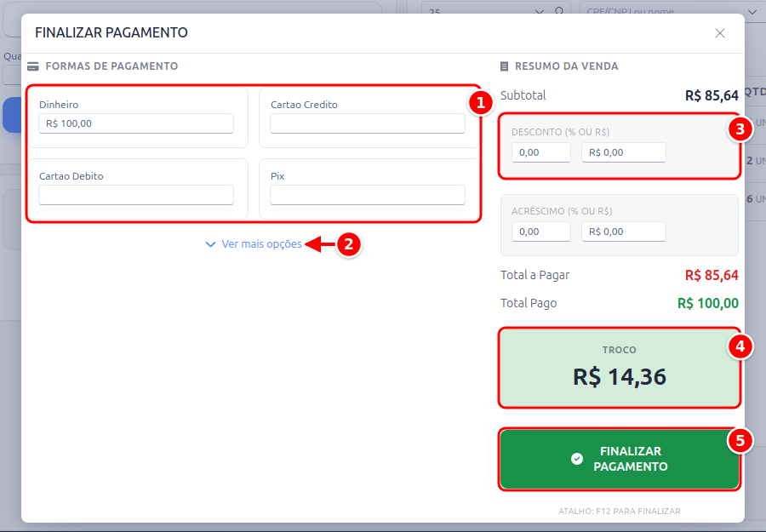Edit the Acréscimo percentage field

pyautogui.click(x=541, y=232)
